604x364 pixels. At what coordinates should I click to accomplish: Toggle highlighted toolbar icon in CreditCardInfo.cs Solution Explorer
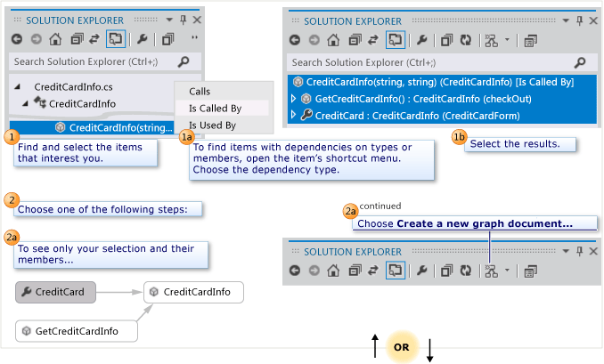(x=116, y=39)
